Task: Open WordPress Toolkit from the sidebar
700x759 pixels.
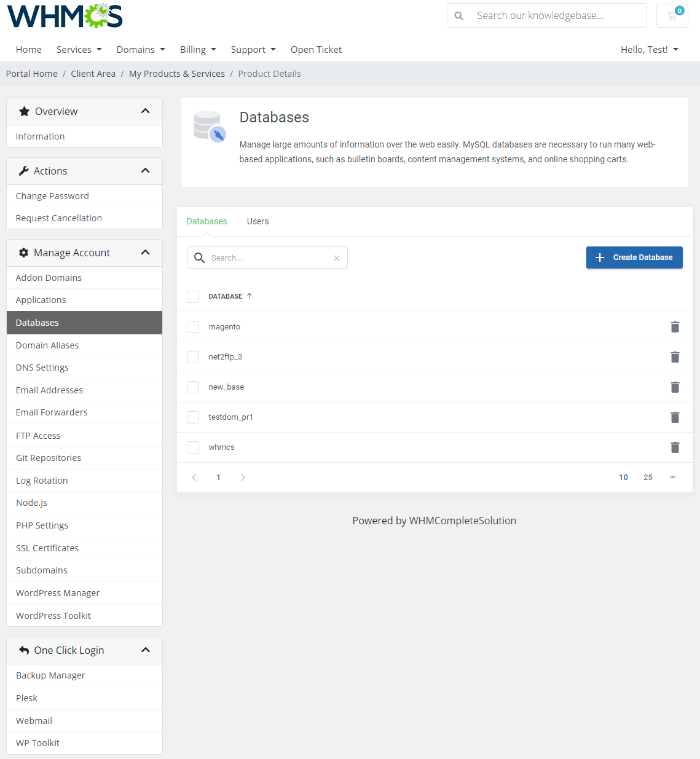Action: [x=53, y=615]
